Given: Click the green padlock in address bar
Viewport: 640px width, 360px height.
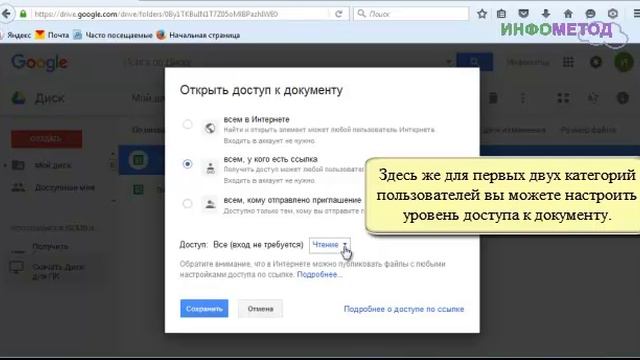Looking at the screenshot, I should [x=23, y=14].
